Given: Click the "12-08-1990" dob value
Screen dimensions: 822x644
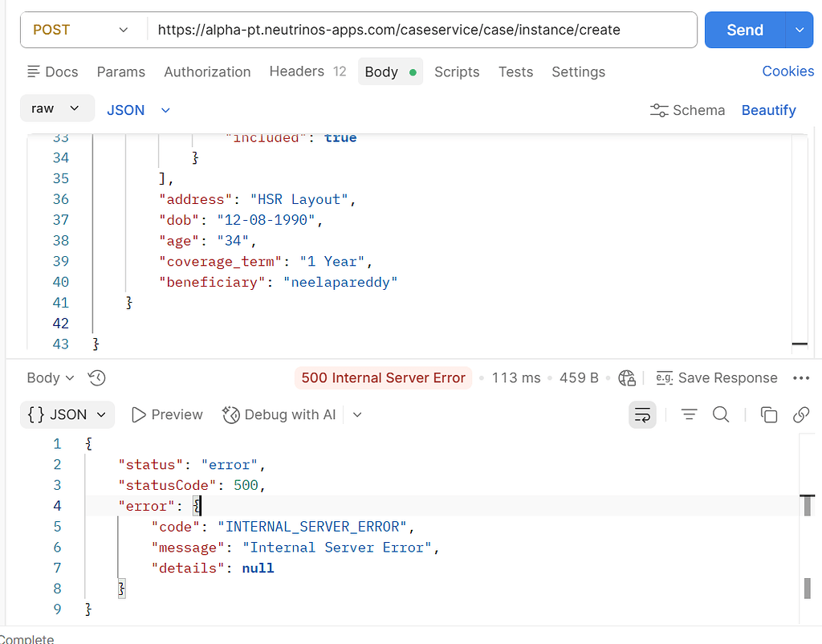Looking at the screenshot, I should pyautogui.click(x=267, y=220).
